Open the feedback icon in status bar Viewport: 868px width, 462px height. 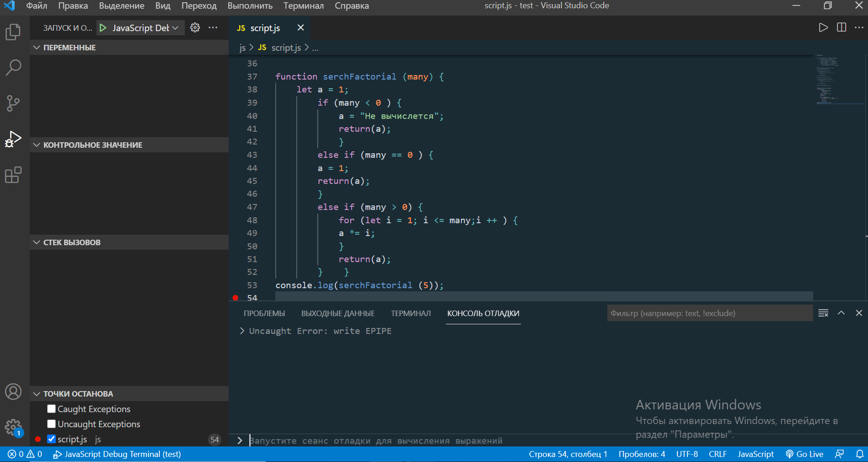point(839,454)
